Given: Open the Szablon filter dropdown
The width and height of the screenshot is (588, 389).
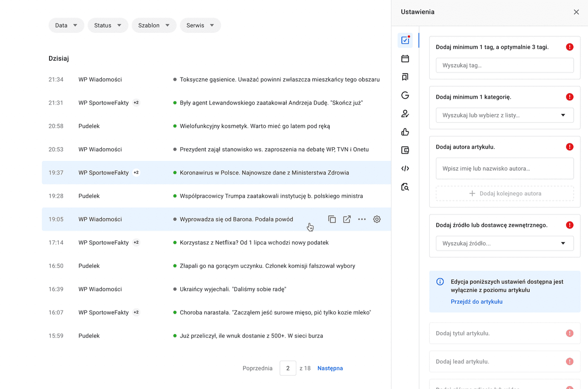Looking at the screenshot, I should pyautogui.click(x=154, y=26).
